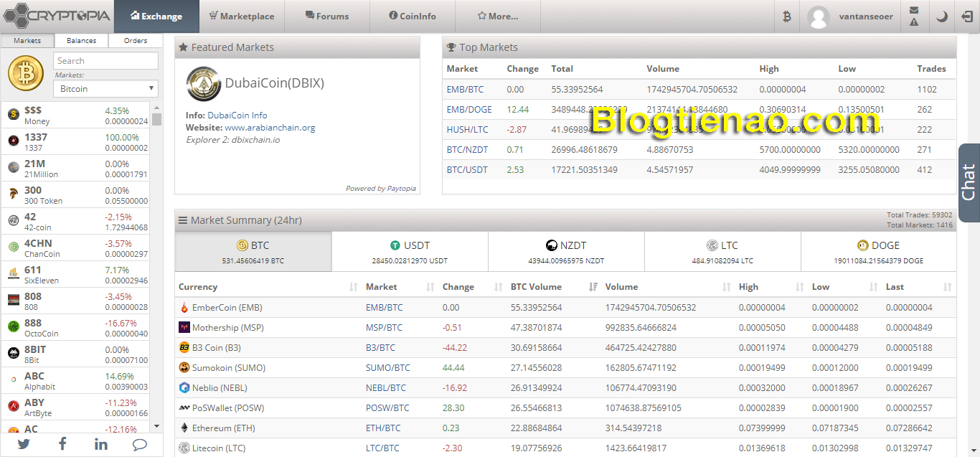Image resolution: width=980 pixels, height=457 pixels.
Task: Click the EmberCoin flame icon
Action: click(x=184, y=308)
